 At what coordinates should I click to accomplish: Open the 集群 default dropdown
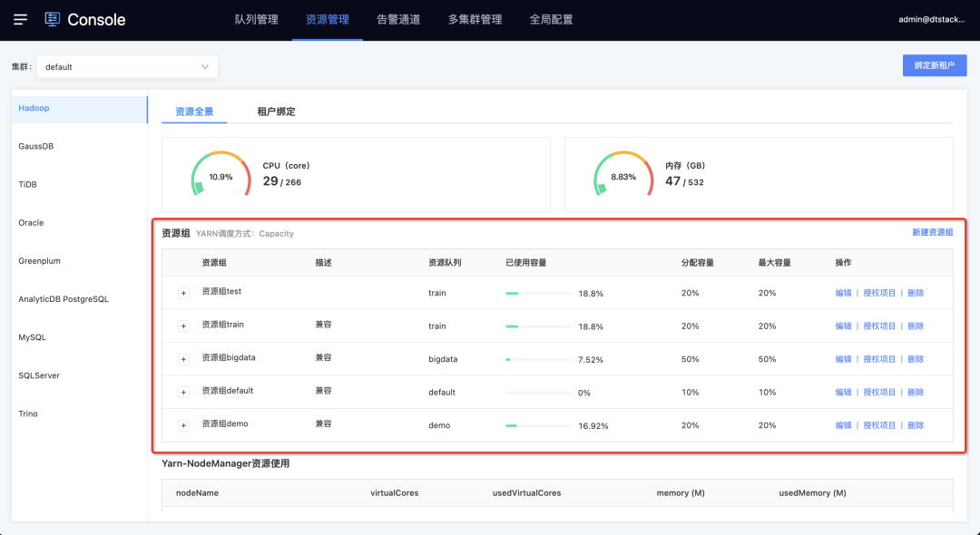pyautogui.click(x=126, y=66)
